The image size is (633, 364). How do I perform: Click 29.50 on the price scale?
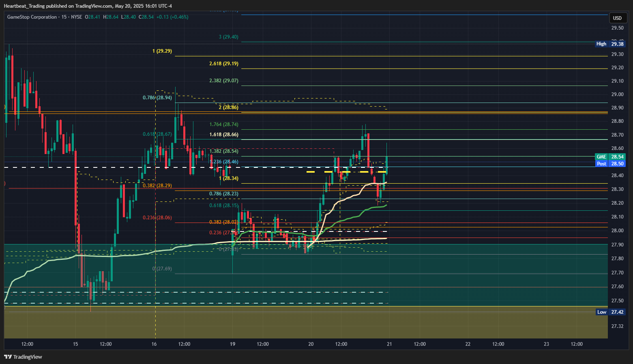618,28
